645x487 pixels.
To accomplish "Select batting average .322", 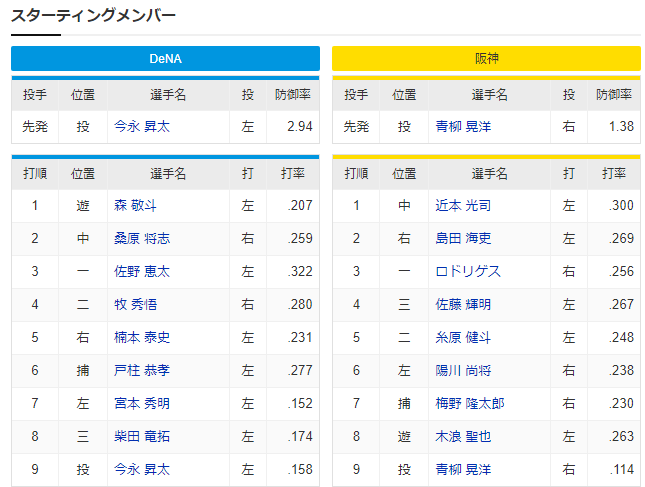I will coord(300,271).
